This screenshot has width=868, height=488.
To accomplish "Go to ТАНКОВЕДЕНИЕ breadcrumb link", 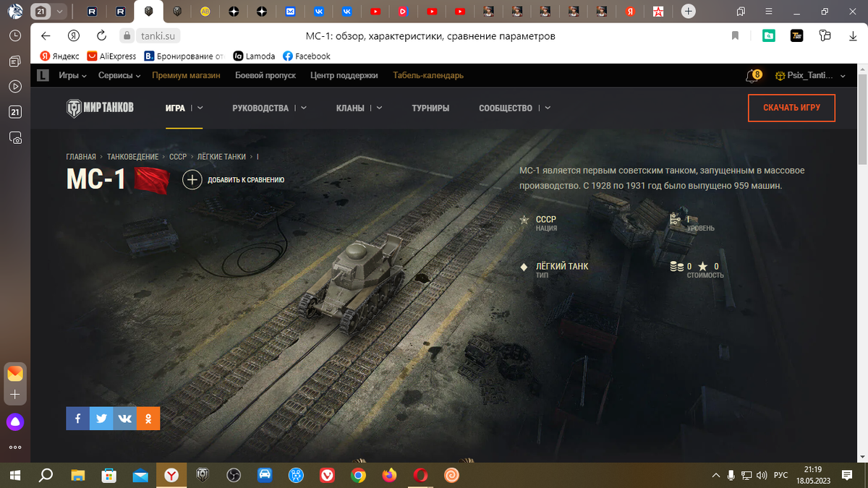I will click(132, 157).
